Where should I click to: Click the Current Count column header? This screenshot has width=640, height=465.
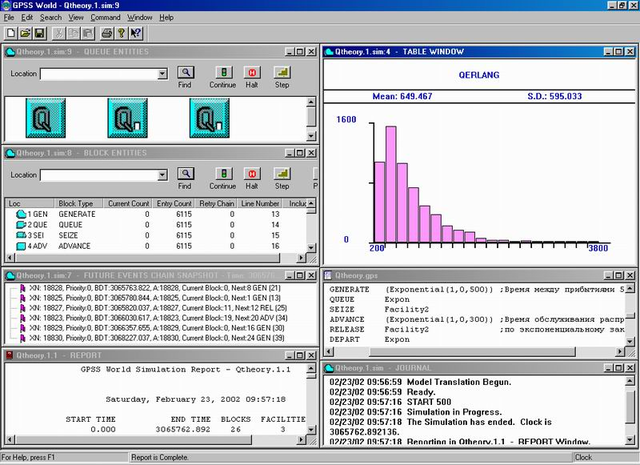[127, 203]
